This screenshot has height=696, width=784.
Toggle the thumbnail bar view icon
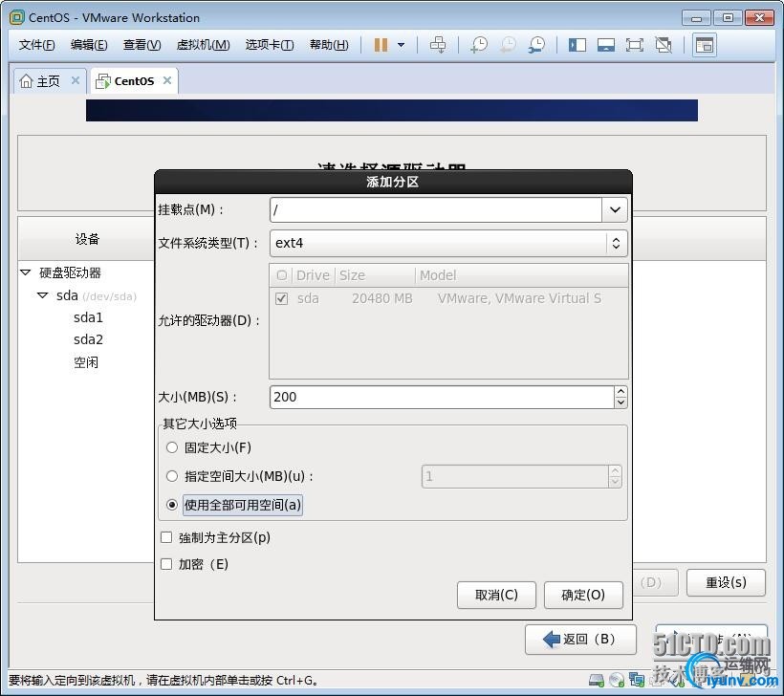605,45
